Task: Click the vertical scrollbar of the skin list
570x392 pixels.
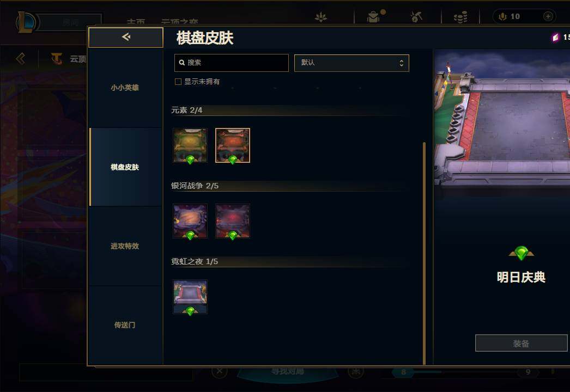Action: pyautogui.click(x=424, y=253)
